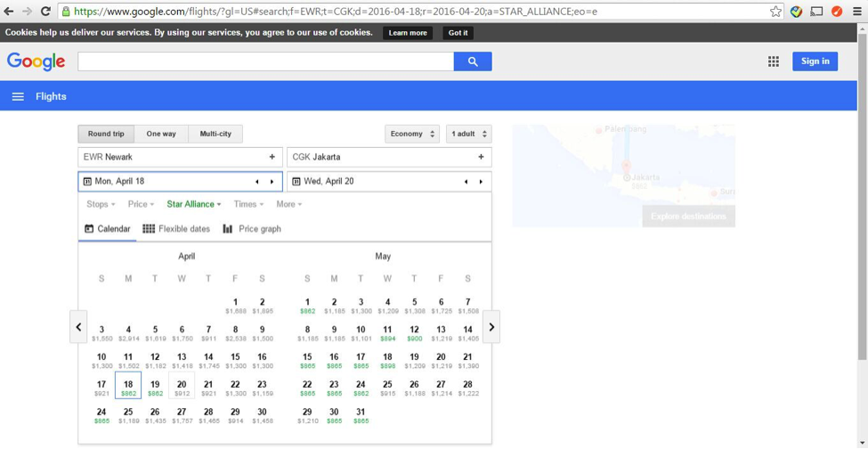The image size is (868, 449).
Task: Switch to Price graph tab
Action: (252, 229)
